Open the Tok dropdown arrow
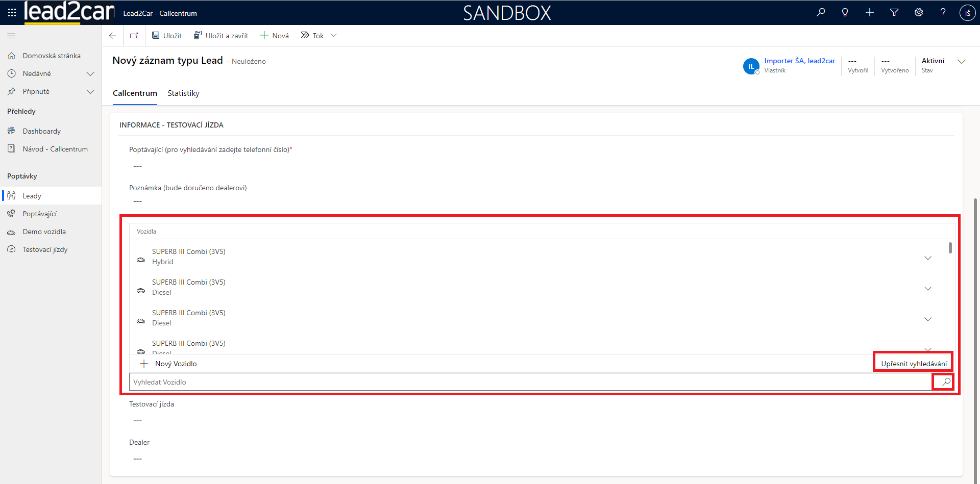Viewport: 980px width, 484px height. click(334, 36)
